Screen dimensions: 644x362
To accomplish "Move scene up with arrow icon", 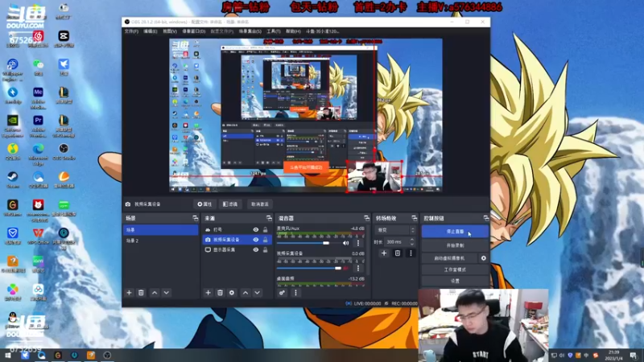I will pos(155,293).
